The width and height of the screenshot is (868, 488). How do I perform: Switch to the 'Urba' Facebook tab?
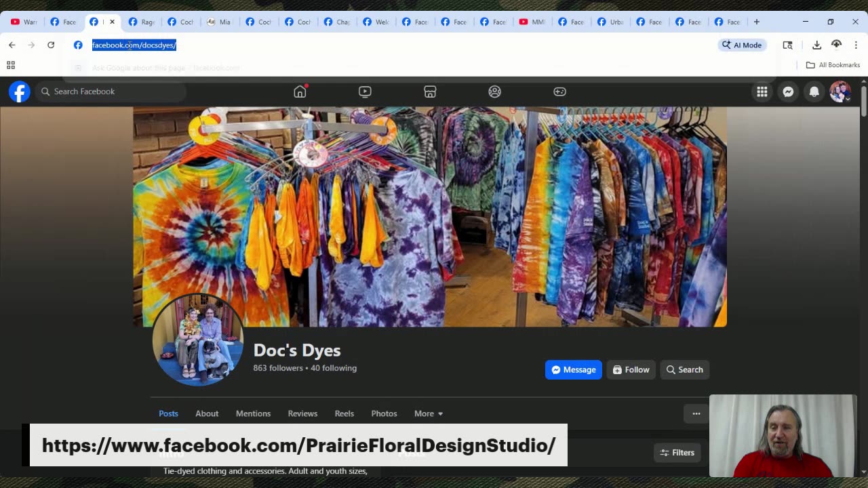pos(610,22)
